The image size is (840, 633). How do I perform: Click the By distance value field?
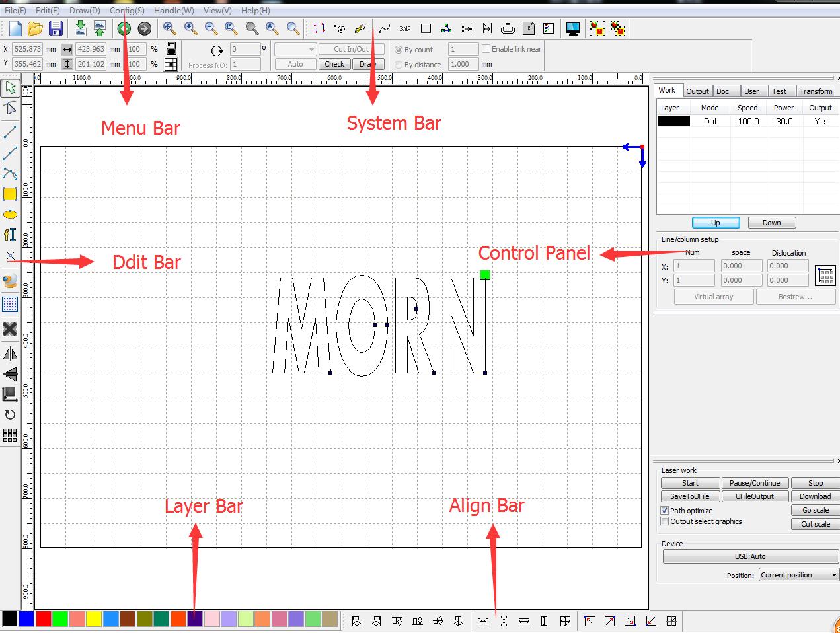pos(463,64)
